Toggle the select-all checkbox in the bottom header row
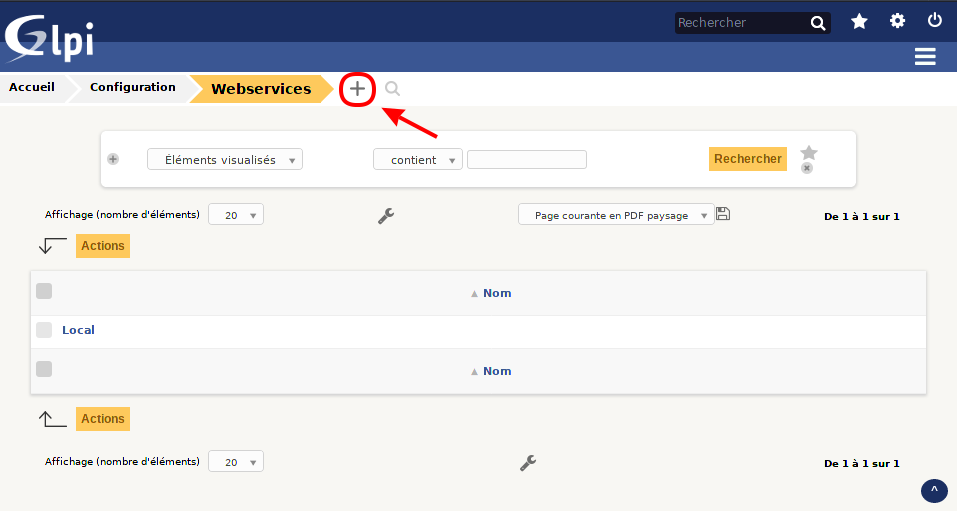The image size is (957, 511). 44,370
